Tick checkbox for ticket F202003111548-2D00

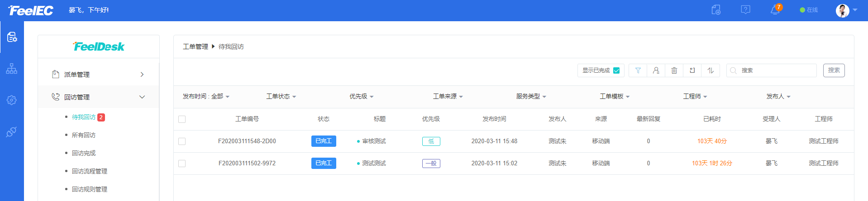click(x=182, y=141)
